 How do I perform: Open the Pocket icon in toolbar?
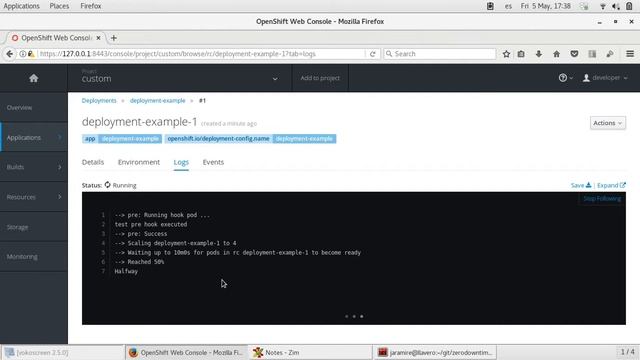pyautogui.click(x=574, y=54)
